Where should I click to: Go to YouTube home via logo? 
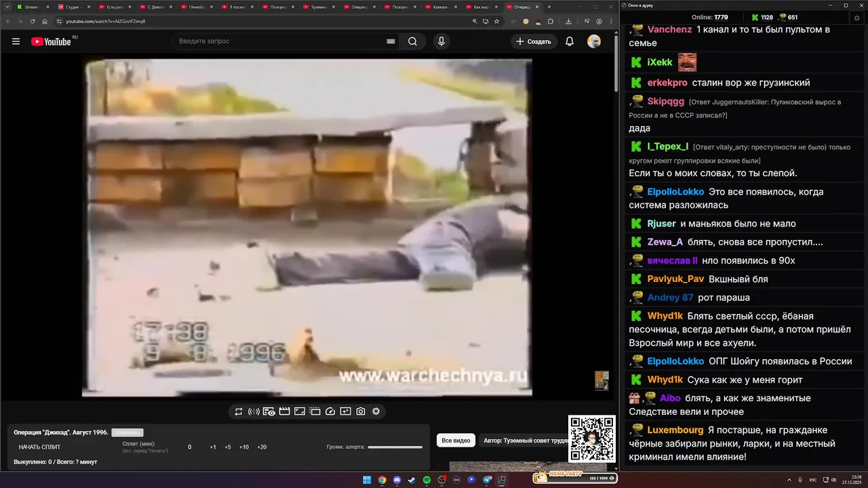pyautogui.click(x=51, y=41)
